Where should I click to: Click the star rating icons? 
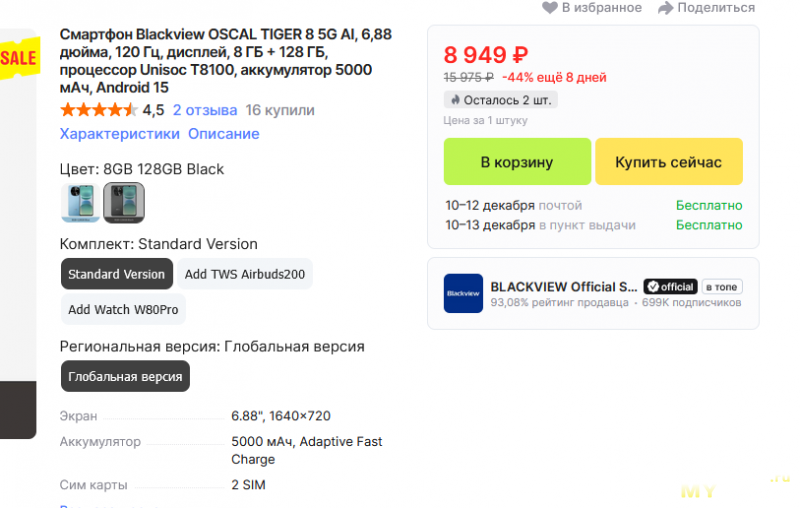click(98, 110)
